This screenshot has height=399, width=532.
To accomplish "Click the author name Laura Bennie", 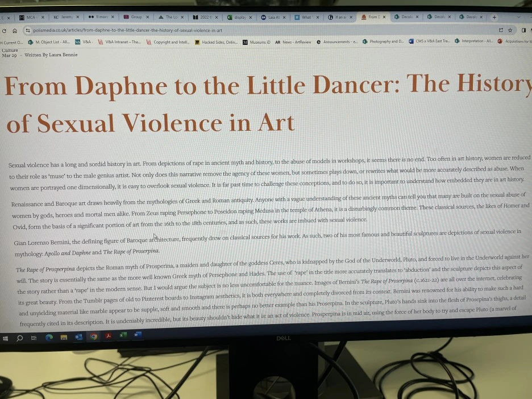I will pyautogui.click(x=64, y=55).
